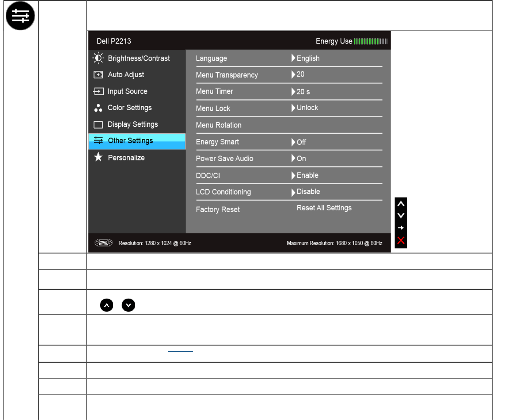Click the white up arrow on the OSD side strip
Image resolution: width=517 pixels, height=420 pixels.
click(401, 204)
